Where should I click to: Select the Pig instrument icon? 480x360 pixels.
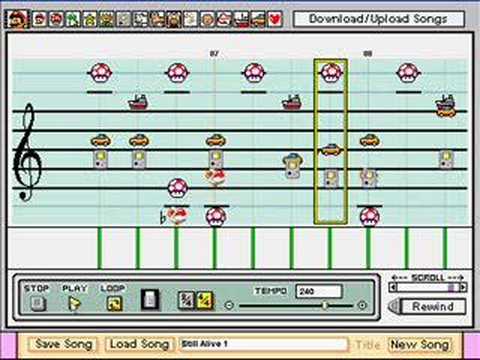174,19
